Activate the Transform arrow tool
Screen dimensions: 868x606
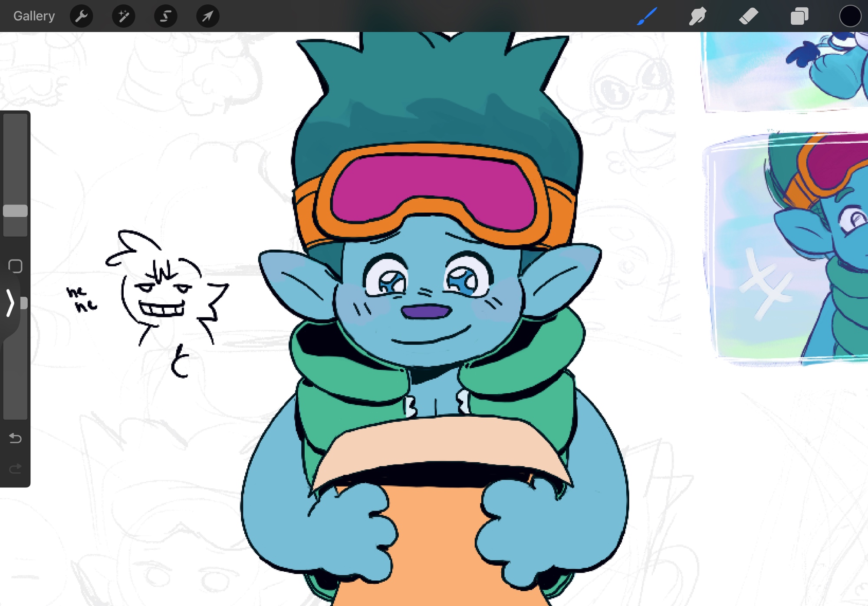coord(207,16)
